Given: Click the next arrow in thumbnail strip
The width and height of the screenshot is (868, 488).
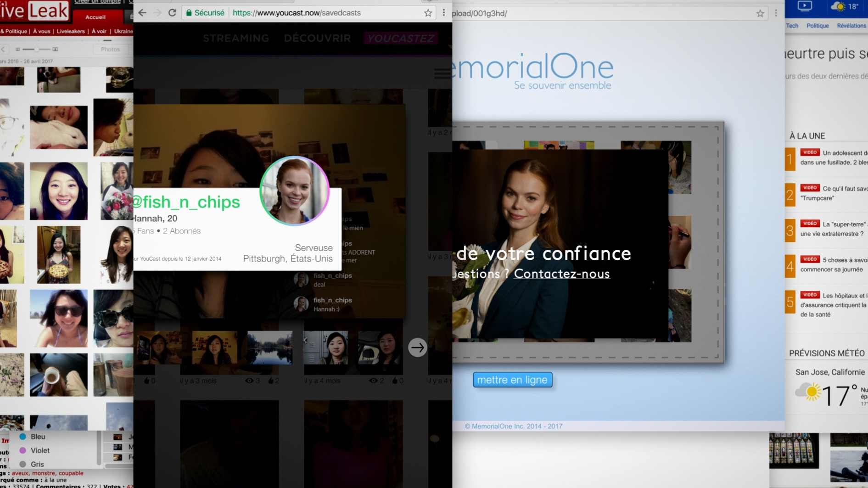Looking at the screenshot, I should tap(417, 348).
